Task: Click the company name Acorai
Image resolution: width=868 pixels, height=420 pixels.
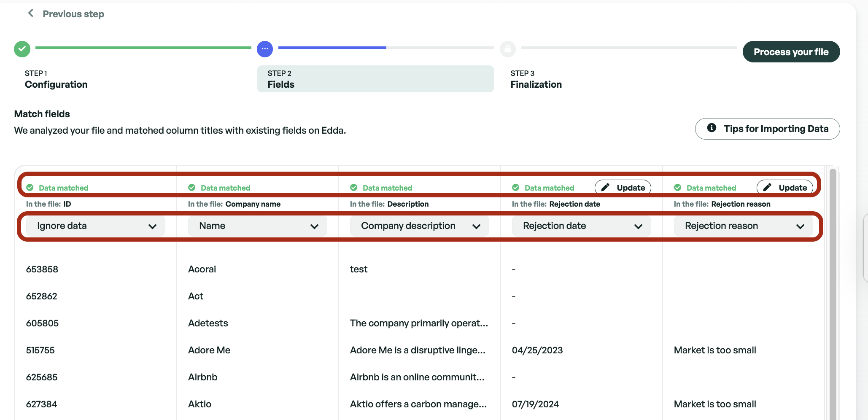Action: coord(202,269)
